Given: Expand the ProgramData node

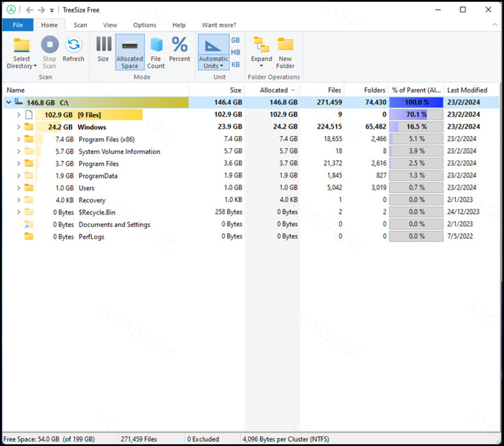Looking at the screenshot, I should click(x=19, y=176).
